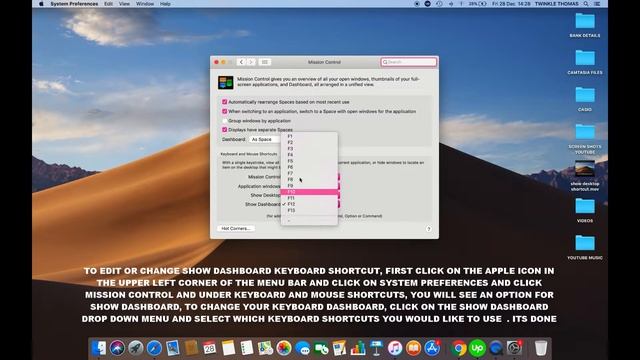Screen dimensions: 640x360
Task: Open Apple menu icon in menu bar
Action: point(41,4)
